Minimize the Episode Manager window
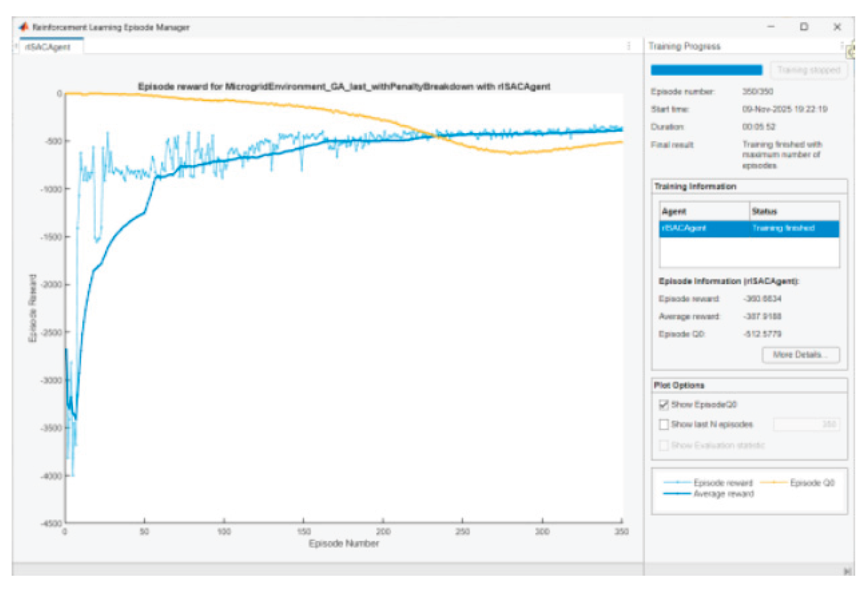Image resolution: width=868 pixels, height=592 pixels. pyautogui.click(x=771, y=27)
